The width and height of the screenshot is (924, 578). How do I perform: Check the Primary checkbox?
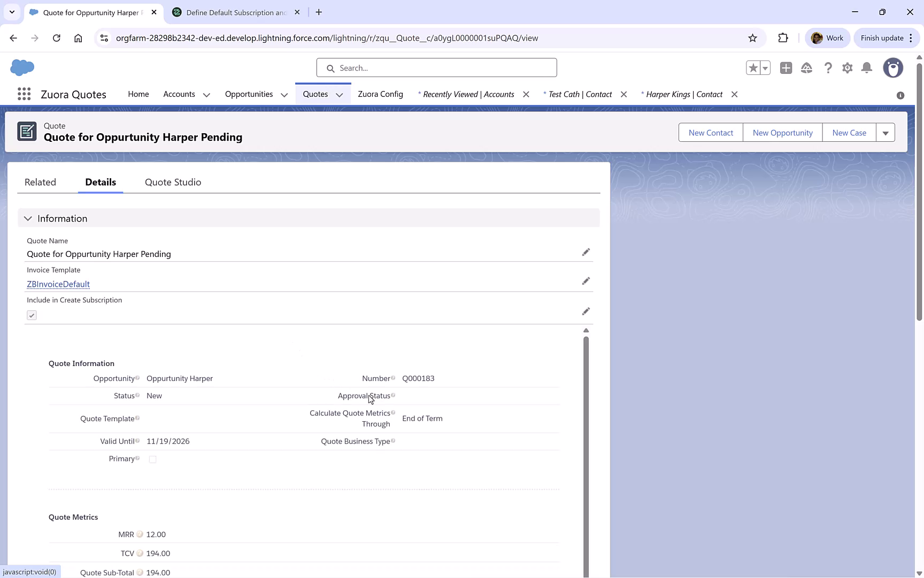(x=152, y=459)
